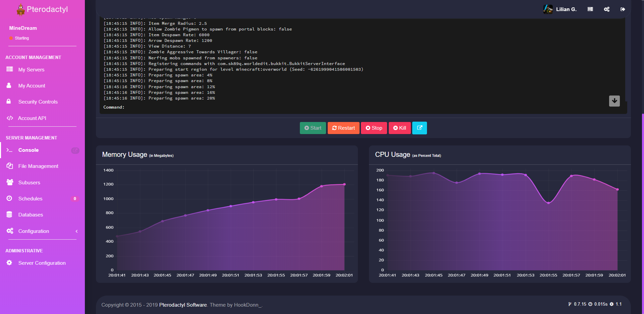Open admin cogs icon in top bar
The image size is (644, 314).
606,9
